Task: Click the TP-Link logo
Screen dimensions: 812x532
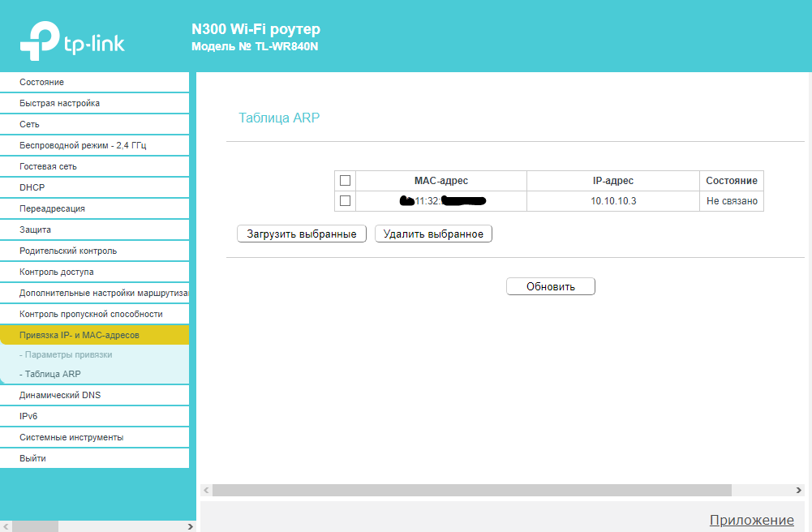Action: 72,41
